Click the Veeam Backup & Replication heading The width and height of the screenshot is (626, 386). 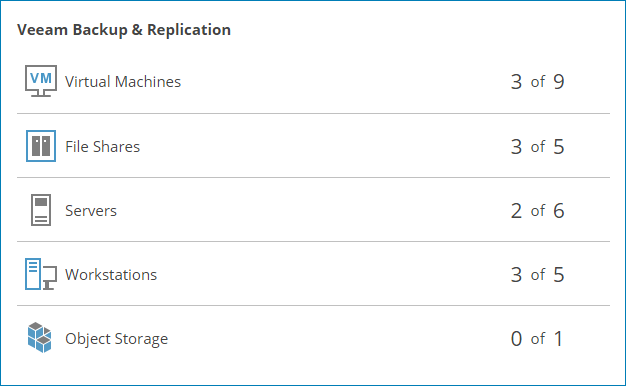click(x=124, y=30)
